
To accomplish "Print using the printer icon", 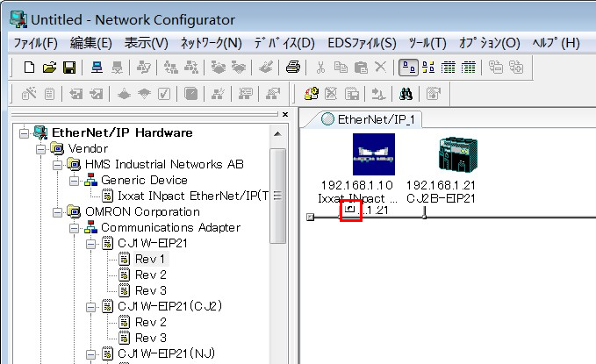I will point(293,68).
